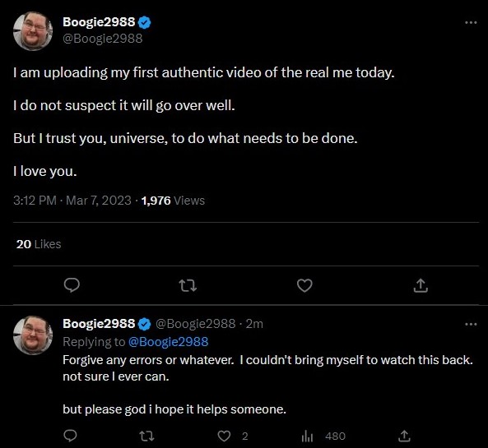Click the share icon under the main tweet
The height and width of the screenshot is (448, 488).
pos(421,285)
